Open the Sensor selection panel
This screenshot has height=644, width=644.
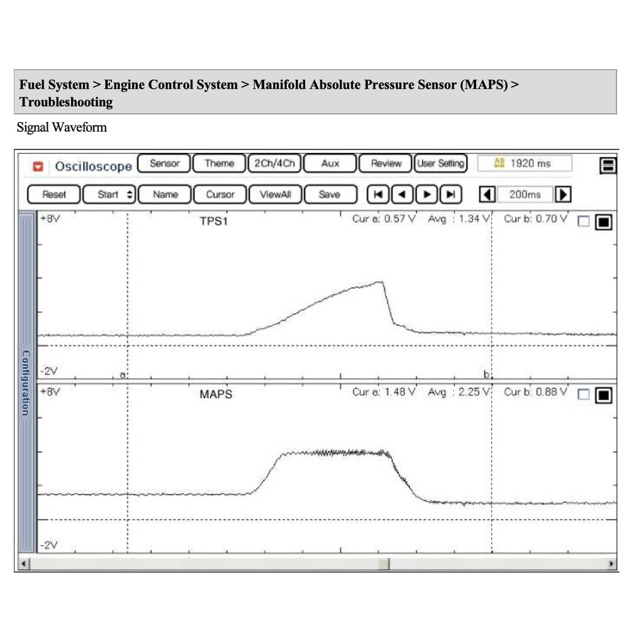tap(163, 164)
